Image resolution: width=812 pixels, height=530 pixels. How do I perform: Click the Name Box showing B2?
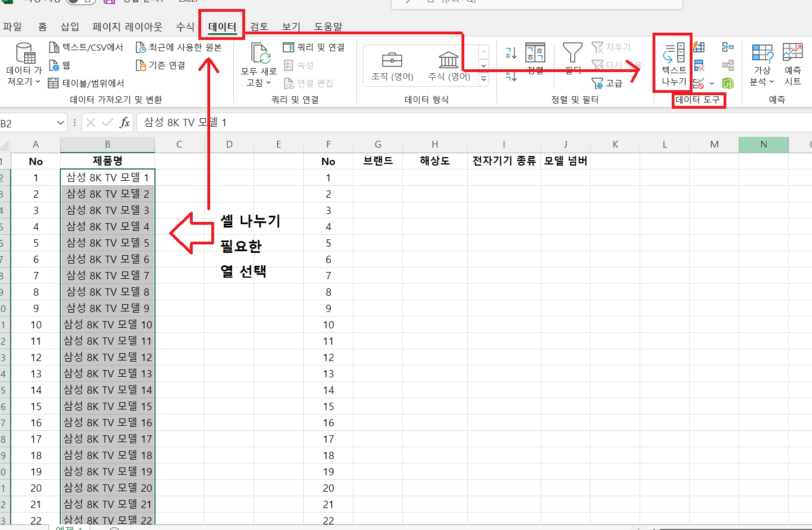coord(27,123)
